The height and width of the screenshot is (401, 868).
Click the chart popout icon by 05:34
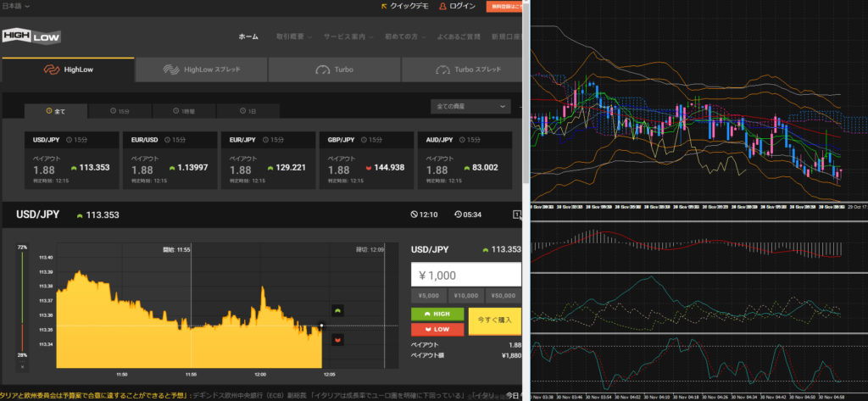click(518, 214)
